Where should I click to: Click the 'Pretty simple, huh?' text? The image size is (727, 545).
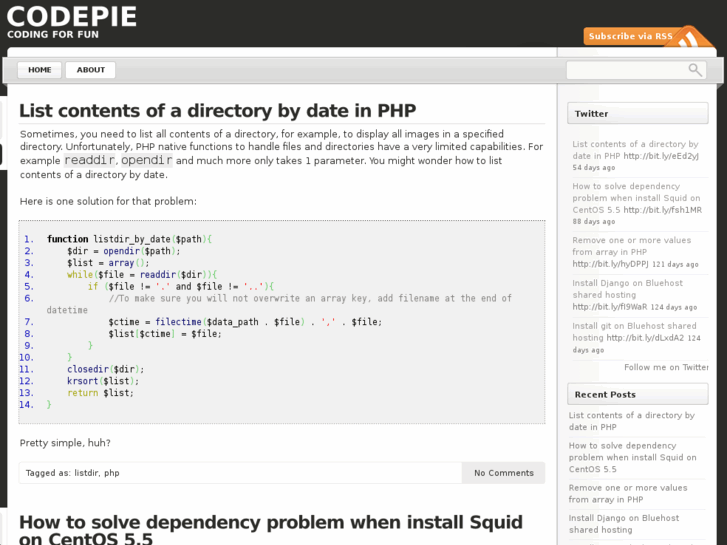65,443
